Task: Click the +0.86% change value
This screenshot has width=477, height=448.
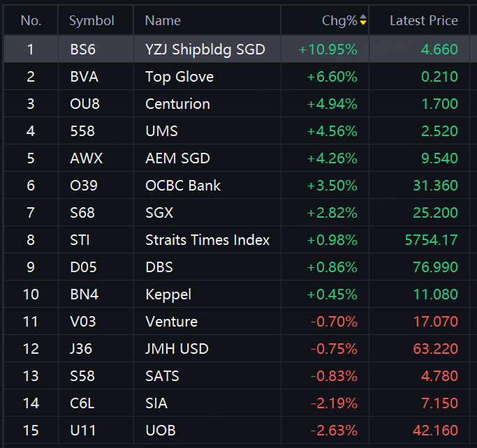Action: click(x=332, y=267)
